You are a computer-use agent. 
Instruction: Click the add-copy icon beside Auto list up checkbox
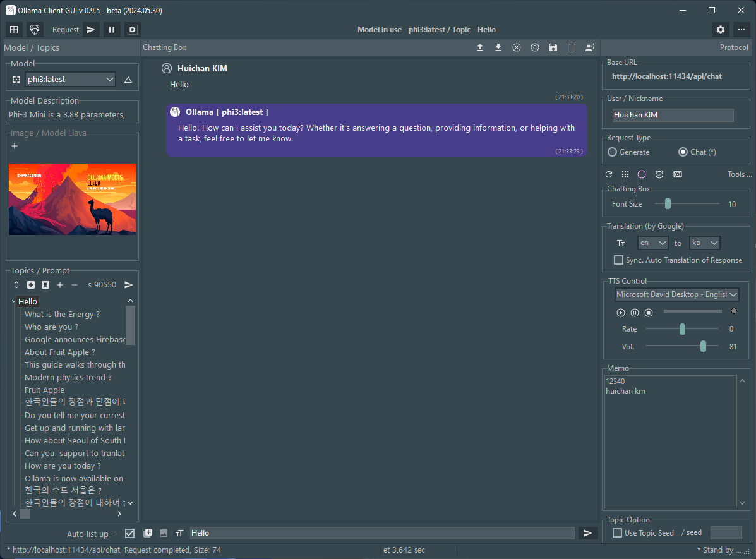148,533
